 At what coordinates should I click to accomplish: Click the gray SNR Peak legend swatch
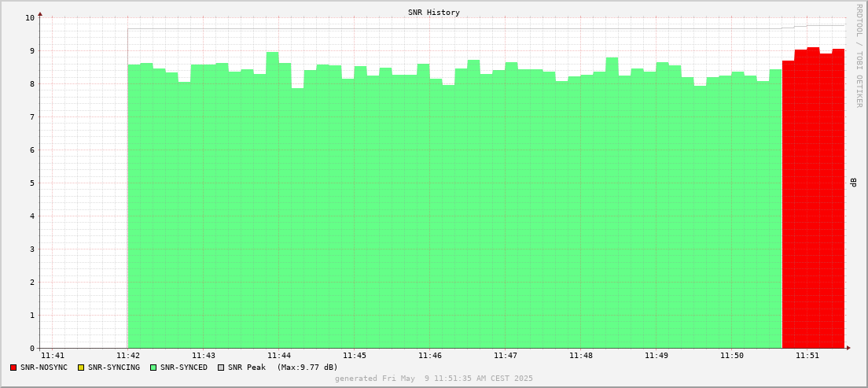coord(221,368)
